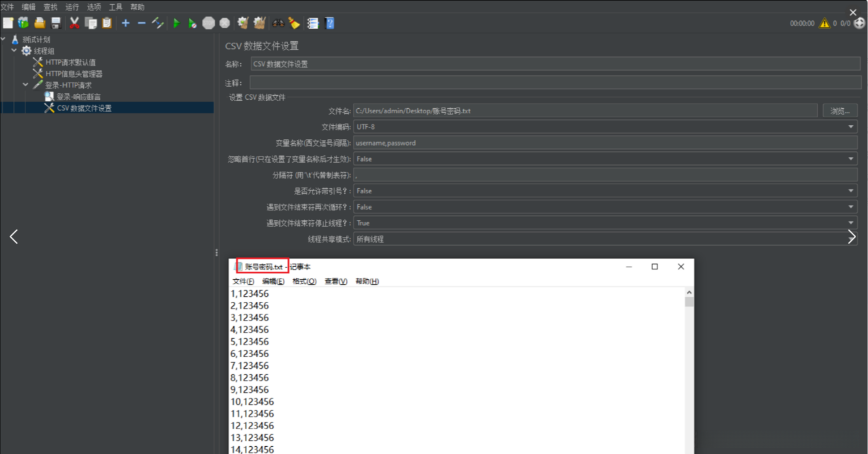Open Notepad's 查看(V) menu
The height and width of the screenshot is (454, 868).
click(335, 281)
